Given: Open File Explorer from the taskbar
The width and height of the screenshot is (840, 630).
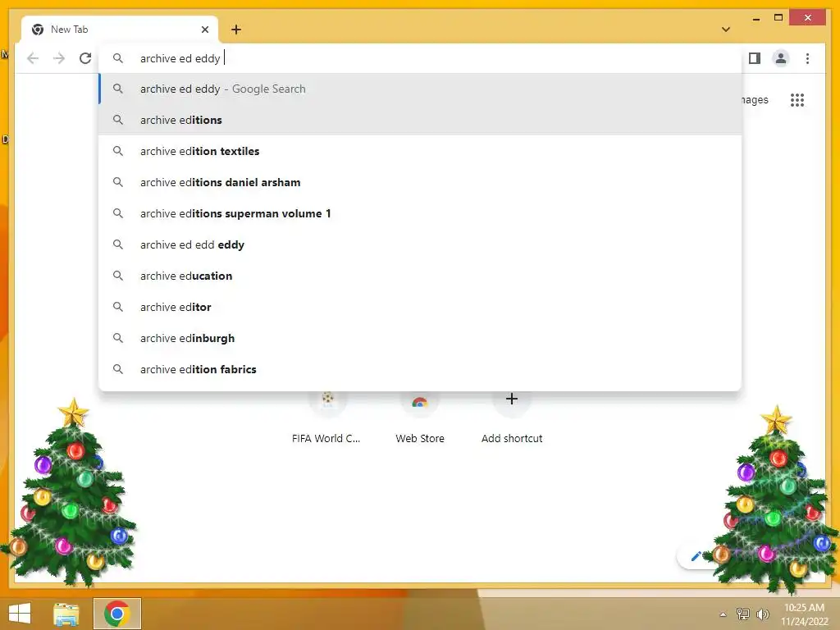Looking at the screenshot, I should 66,614.
